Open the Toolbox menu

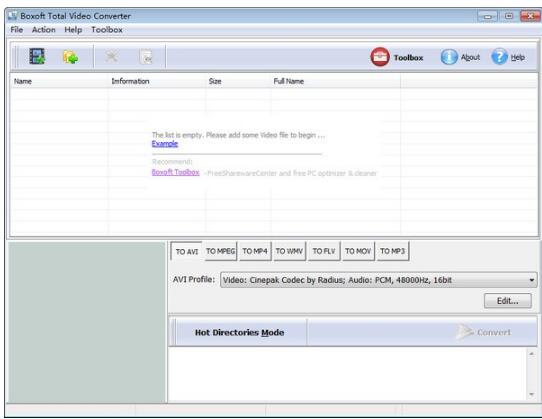(x=107, y=30)
